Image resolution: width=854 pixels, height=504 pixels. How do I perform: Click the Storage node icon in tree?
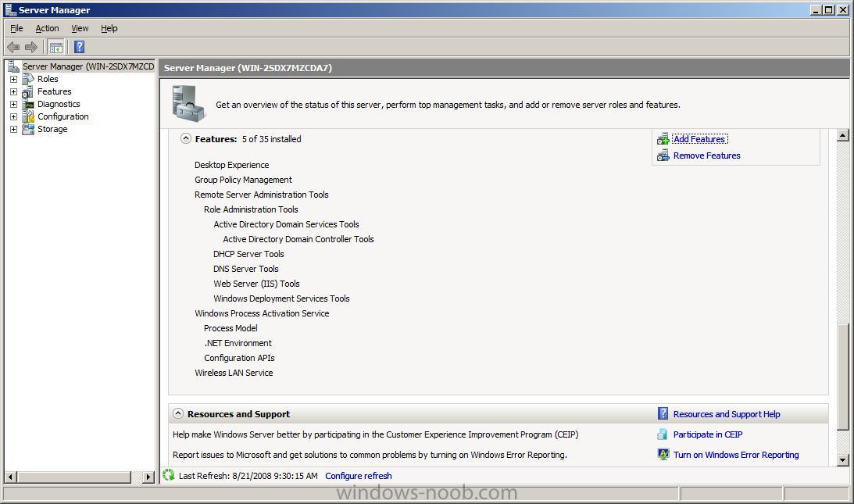pos(28,129)
